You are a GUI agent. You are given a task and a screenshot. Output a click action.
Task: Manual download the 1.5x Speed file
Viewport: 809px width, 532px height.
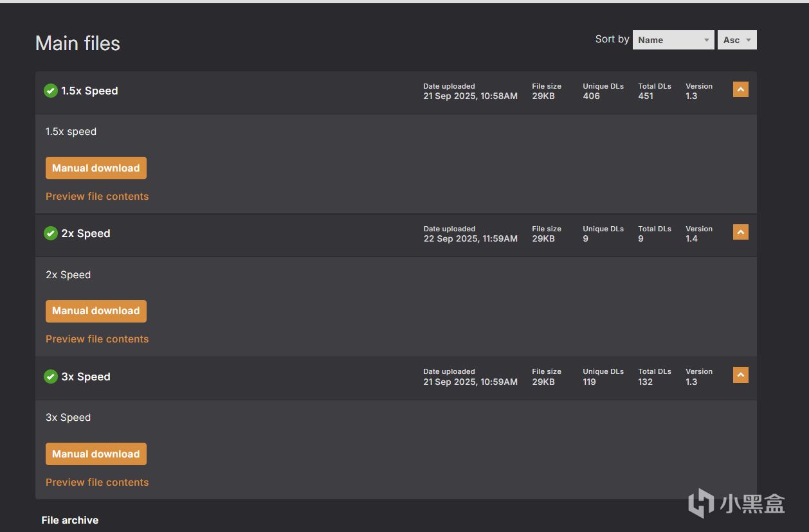pyautogui.click(x=96, y=168)
